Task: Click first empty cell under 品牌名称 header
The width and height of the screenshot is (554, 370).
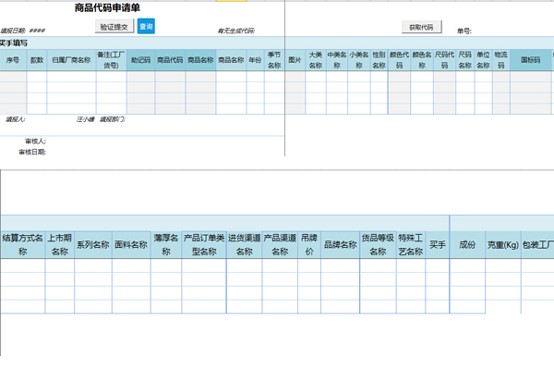Action: coord(340,265)
